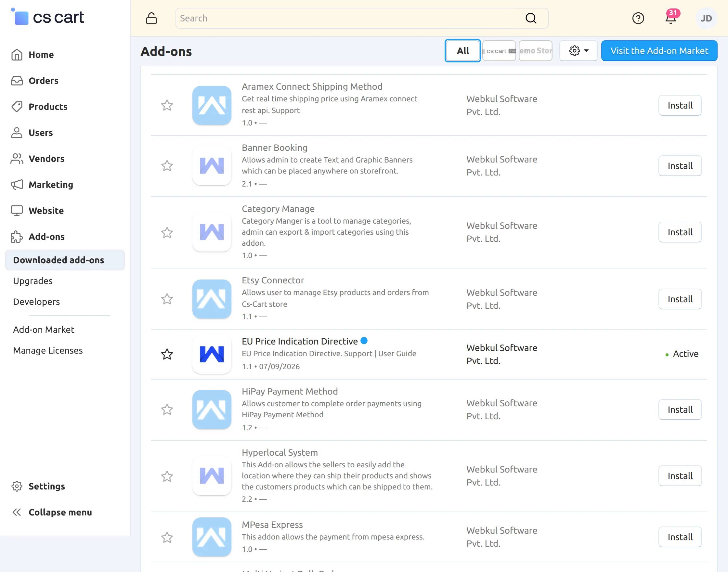The image size is (728, 572).
Task: Open the Active status dropdown
Action: click(x=682, y=354)
